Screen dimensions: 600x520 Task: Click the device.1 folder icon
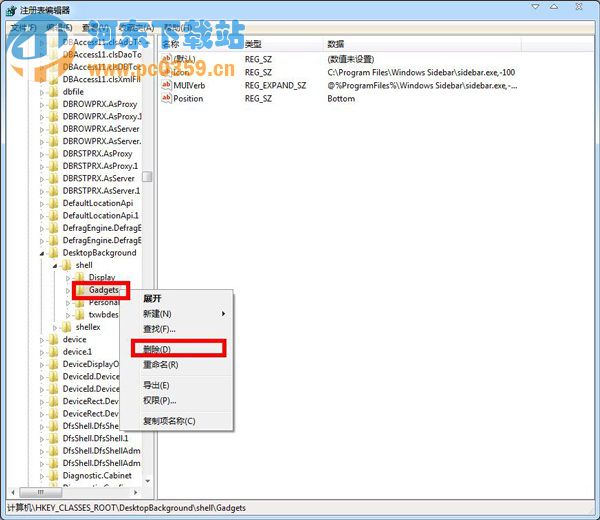click(x=54, y=352)
